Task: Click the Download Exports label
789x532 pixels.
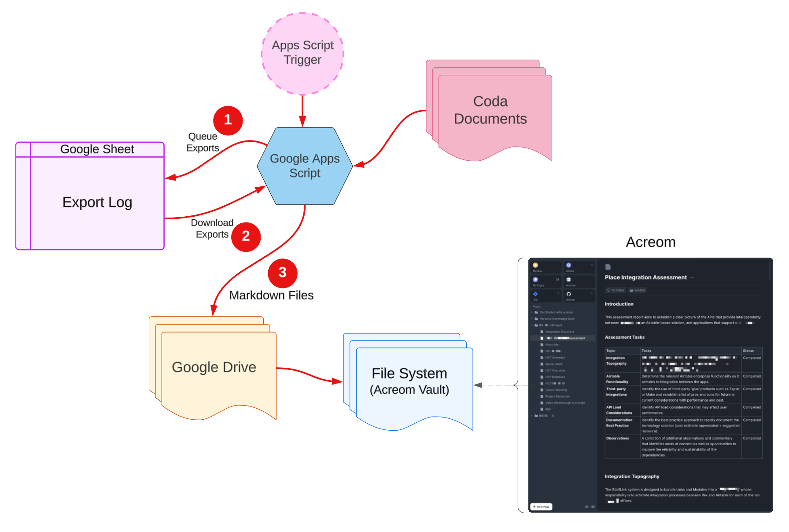Action: coord(212,229)
